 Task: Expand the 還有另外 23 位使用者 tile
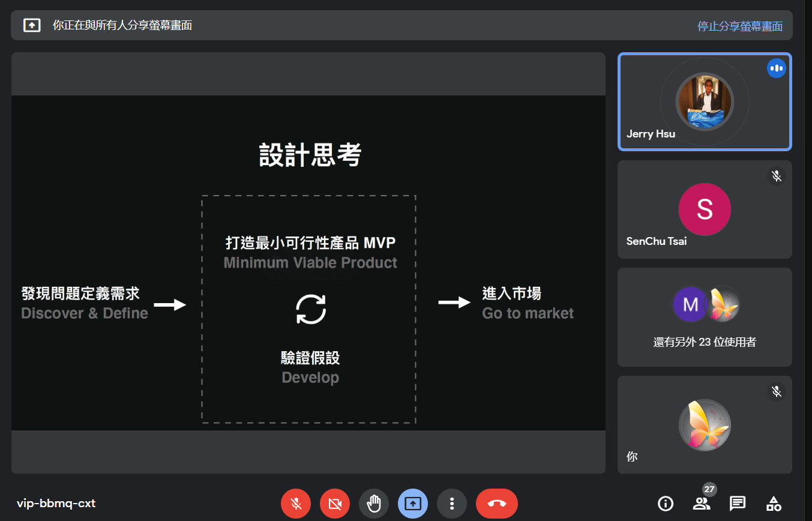704,317
